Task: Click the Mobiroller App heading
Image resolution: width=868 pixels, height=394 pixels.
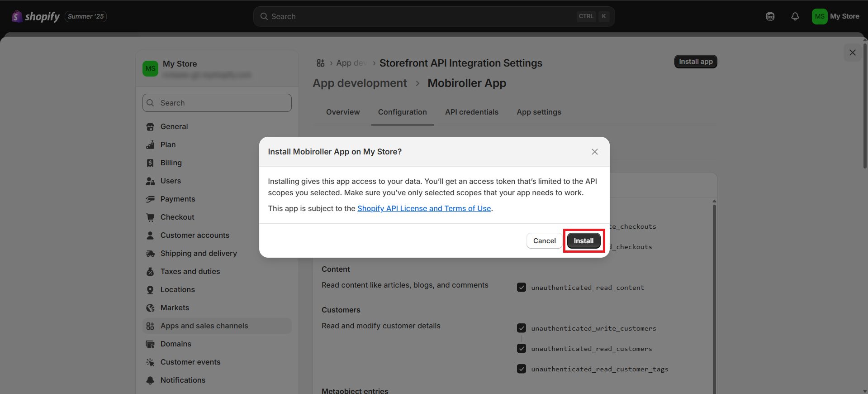Action: tap(467, 83)
